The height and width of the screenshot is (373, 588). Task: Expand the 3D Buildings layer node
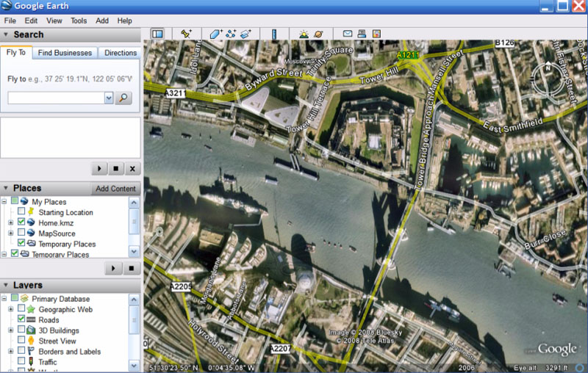(11, 330)
